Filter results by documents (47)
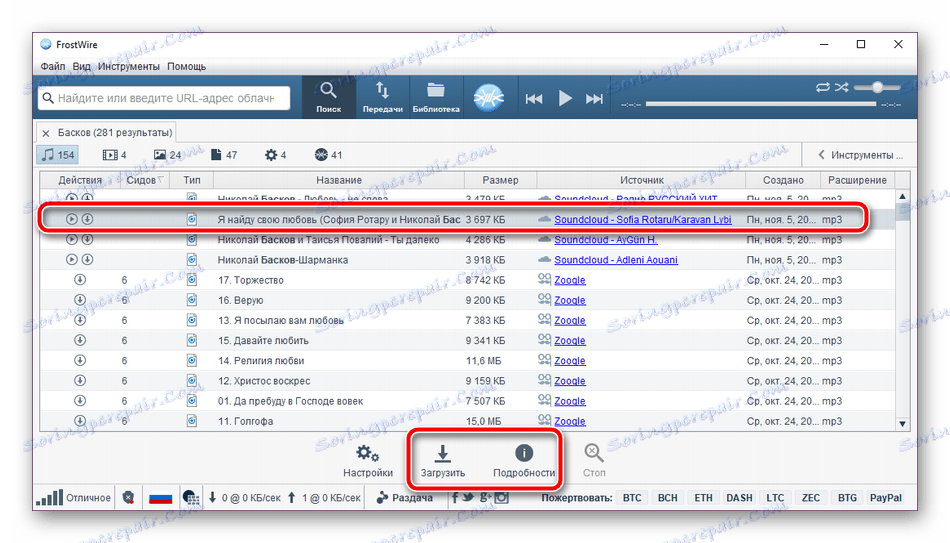 [224, 155]
